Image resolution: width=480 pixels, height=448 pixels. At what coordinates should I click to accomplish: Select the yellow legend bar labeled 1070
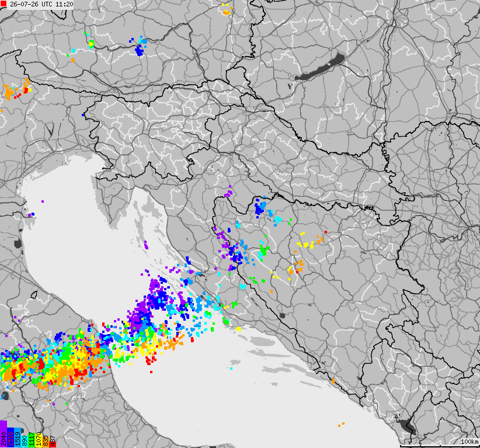[x=39, y=440]
